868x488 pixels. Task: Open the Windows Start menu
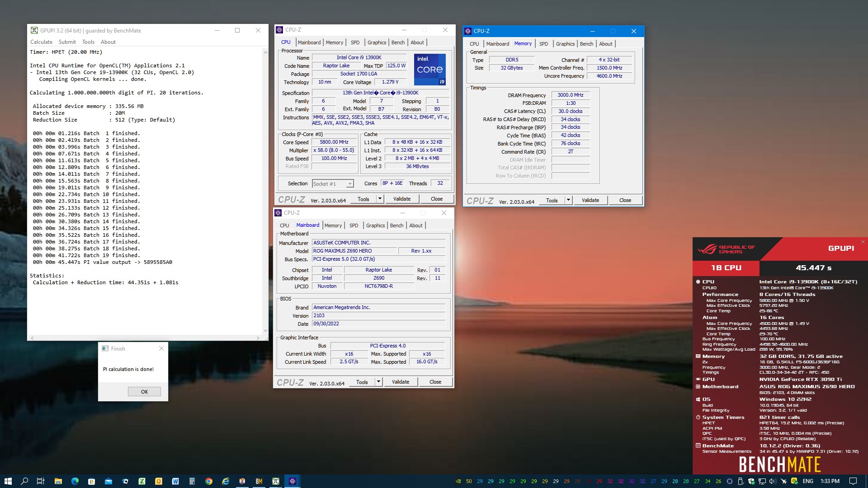point(8,481)
